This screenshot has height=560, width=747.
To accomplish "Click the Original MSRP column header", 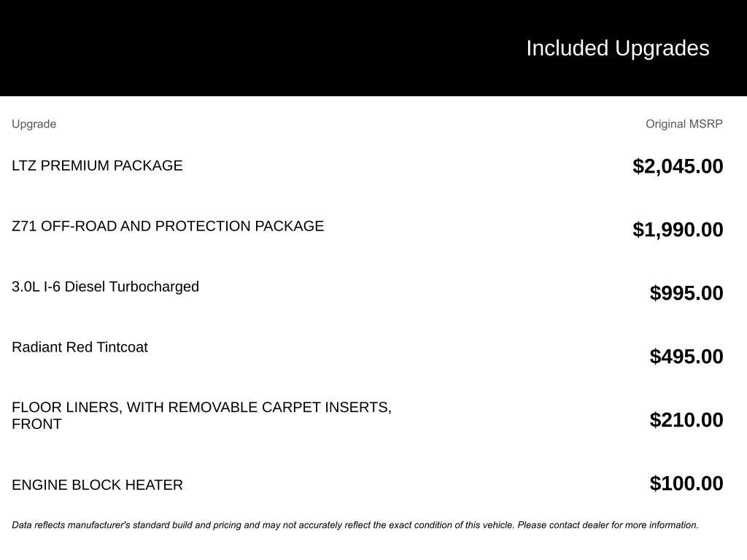I will pyautogui.click(x=684, y=124).
